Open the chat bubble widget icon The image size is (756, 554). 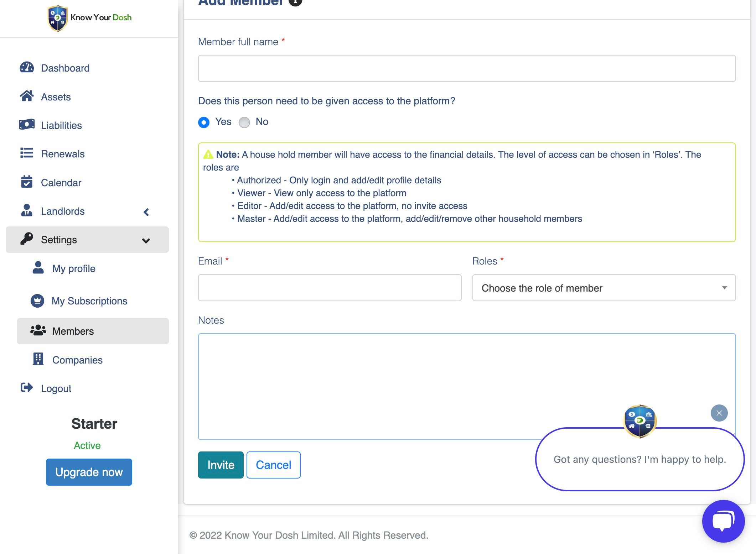[x=723, y=521]
